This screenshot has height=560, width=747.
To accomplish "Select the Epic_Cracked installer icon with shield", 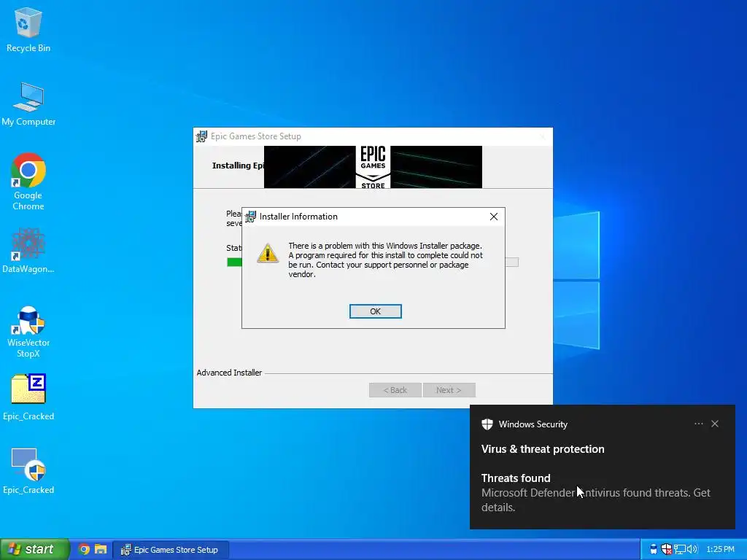I will pyautogui.click(x=28, y=472).
